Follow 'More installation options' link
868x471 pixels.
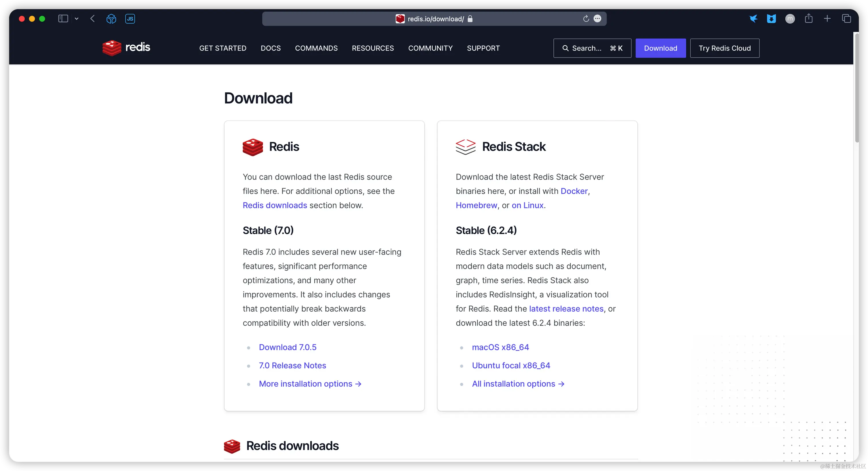(x=310, y=384)
